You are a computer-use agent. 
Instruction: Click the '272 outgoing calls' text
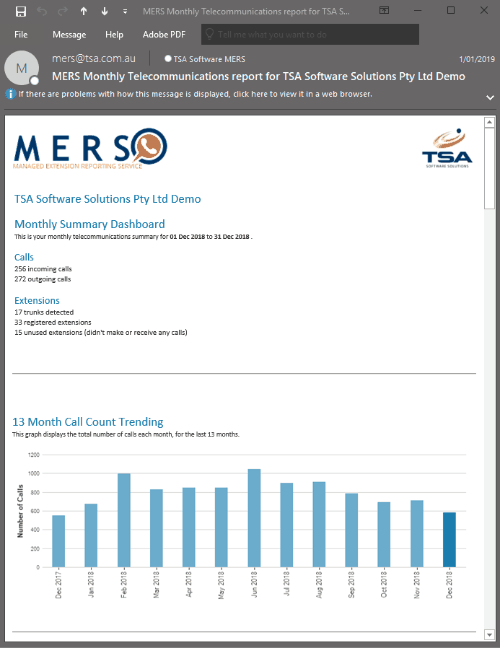coord(43,279)
